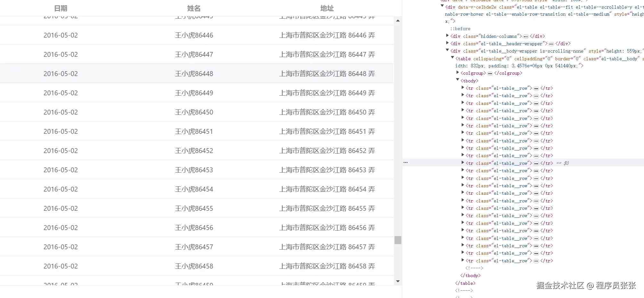Expand the selected tr row marked $0
This screenshot has height=298, width=644.
pyautogui.click(x=463, y=163)
